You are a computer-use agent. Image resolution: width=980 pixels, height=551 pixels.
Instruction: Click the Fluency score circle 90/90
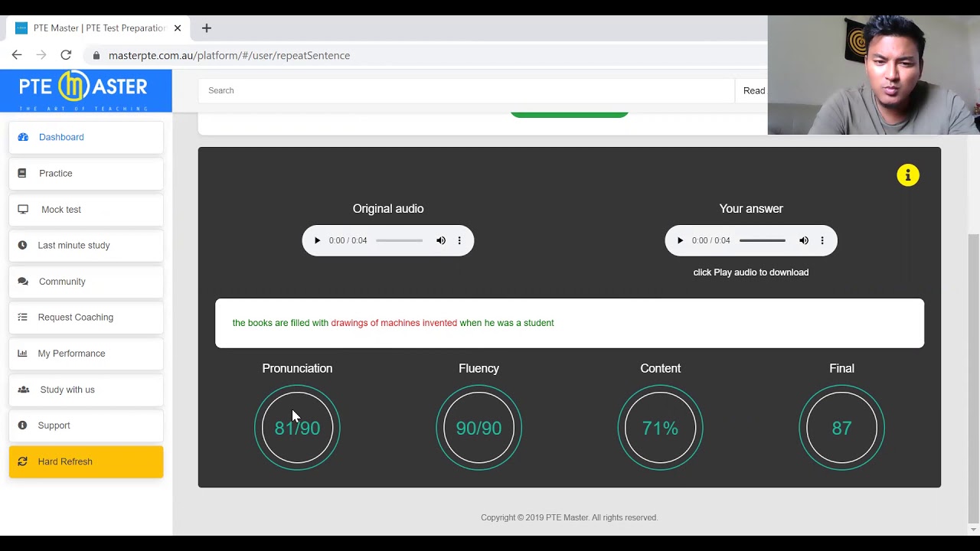tap(479, 428)
